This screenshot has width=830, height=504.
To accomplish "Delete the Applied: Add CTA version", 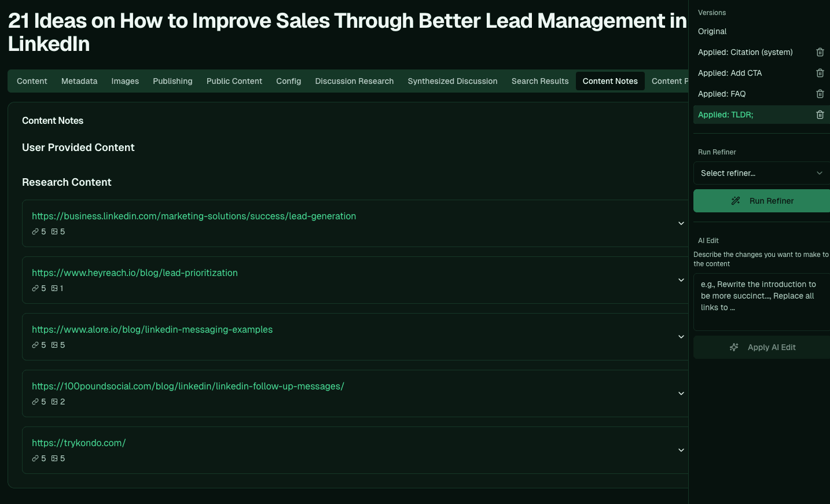I will click(x=820, y=73).
